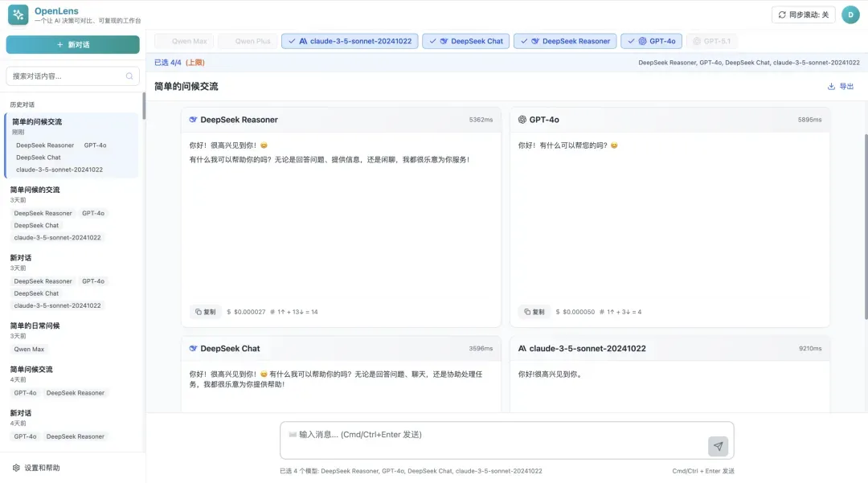
Task: Click the DeepSeek icon on DeepSeek Reasoner chip
Action: (x=535, y=41)
